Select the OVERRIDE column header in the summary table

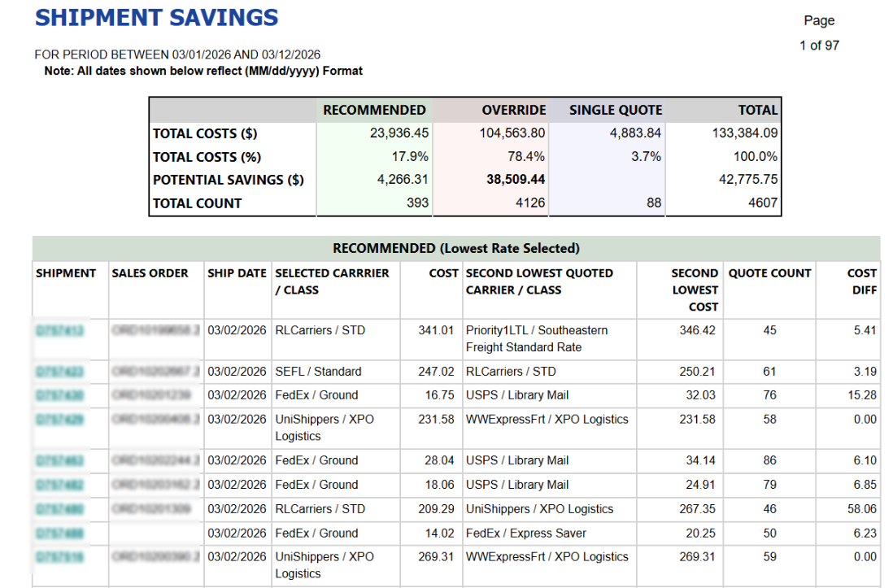tap(516, 109)
